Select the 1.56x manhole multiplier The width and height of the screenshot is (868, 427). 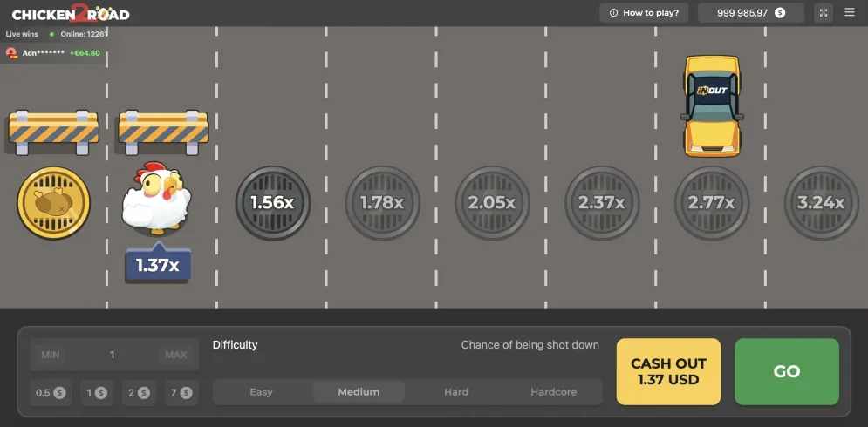coord(273,203)
